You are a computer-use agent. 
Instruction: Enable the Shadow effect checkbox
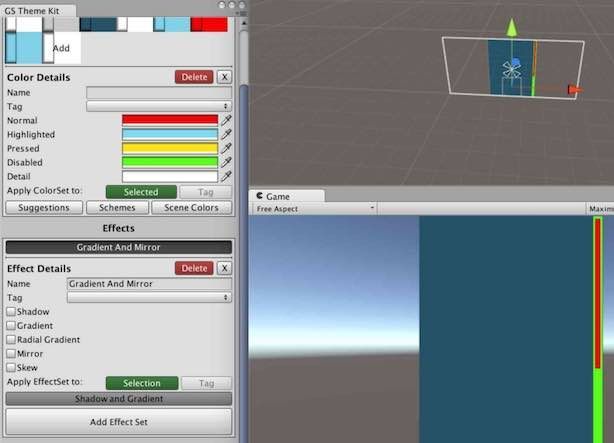pos(11,312)
